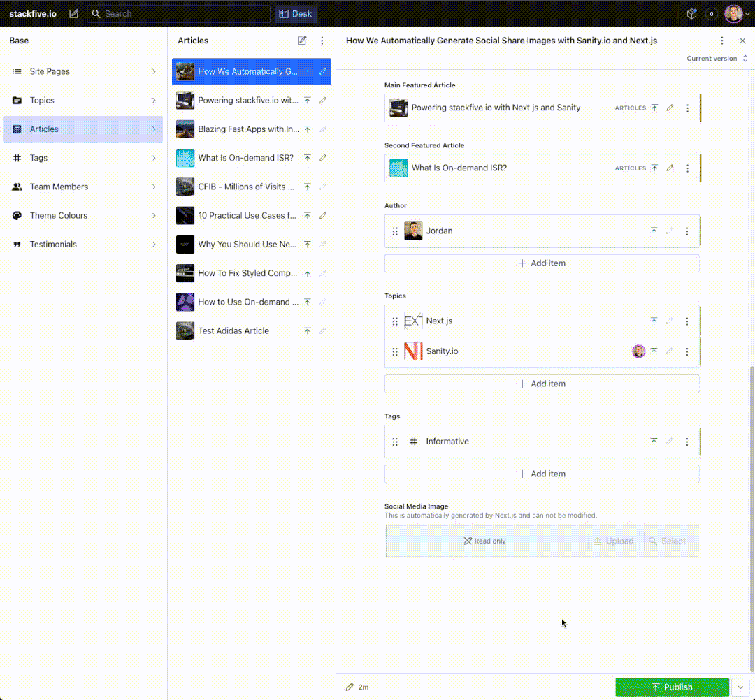The width and height of the screenshot is (755, 700).
Task: Open Articles pane three-dot menu
Action: pos(322,41)
